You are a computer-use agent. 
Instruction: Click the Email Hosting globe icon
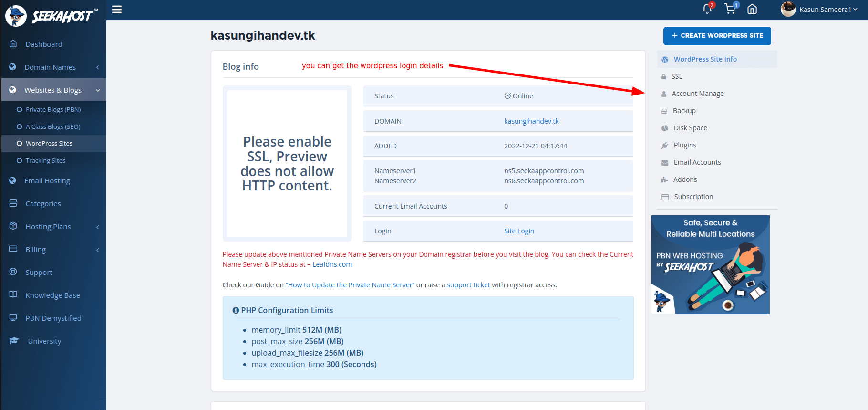13,180
